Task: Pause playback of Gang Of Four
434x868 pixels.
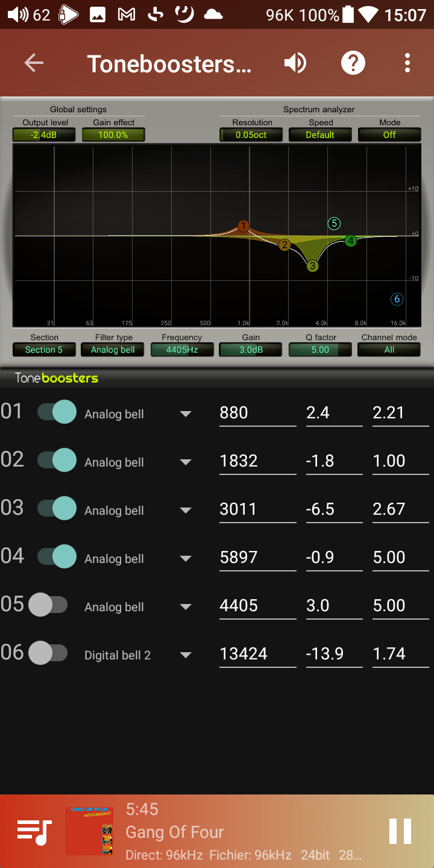Action: pos(400,831)
